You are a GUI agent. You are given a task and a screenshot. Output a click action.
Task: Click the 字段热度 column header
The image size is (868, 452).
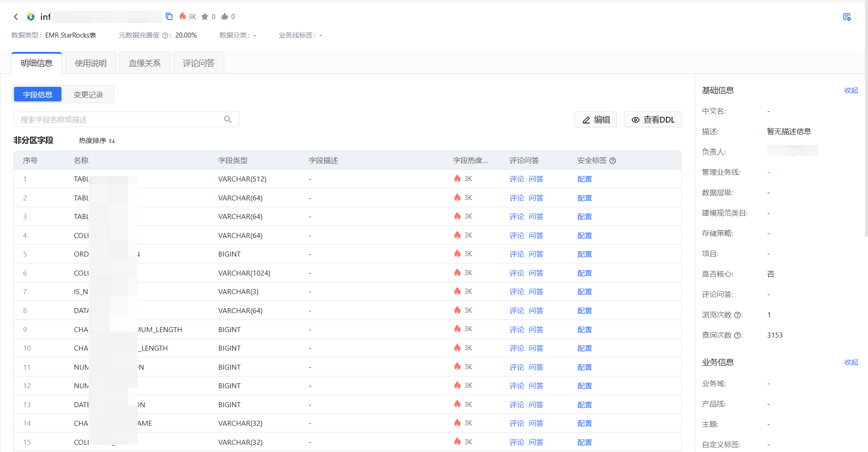pyautogui.click(x=471, y=161)
